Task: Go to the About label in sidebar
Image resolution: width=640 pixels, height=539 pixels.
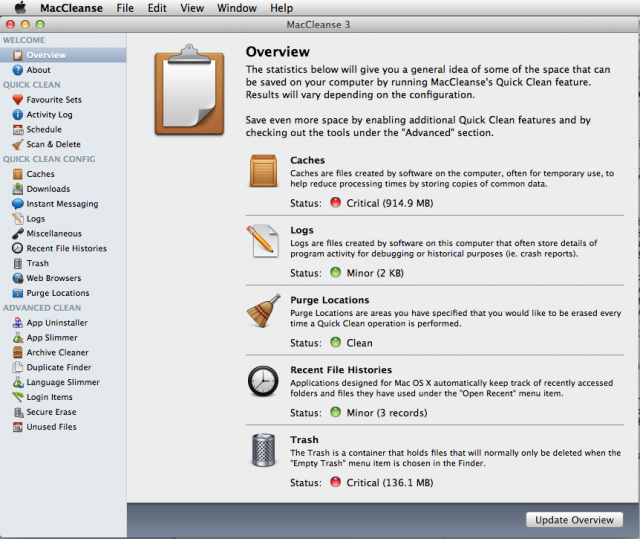Action: click(38, 70)
